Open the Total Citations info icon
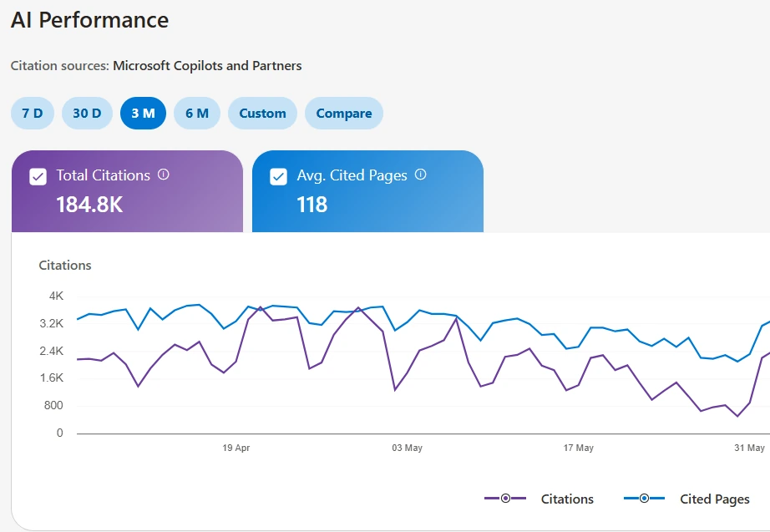The height and width of the screenshot is (532, 770). pyautogui.click(x=164, y=175)
